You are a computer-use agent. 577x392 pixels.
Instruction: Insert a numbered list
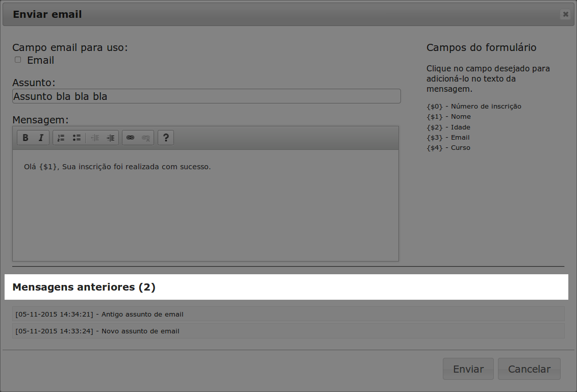(x=61, y=138)
